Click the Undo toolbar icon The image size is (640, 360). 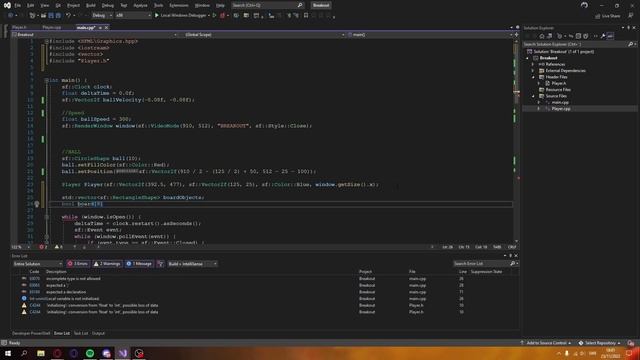click(x=68, y=16)
